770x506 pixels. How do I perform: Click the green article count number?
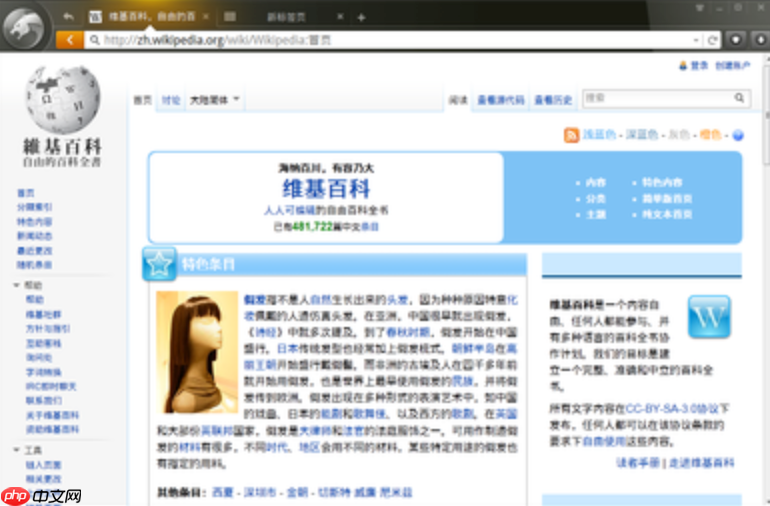click(x=312, y=226)
